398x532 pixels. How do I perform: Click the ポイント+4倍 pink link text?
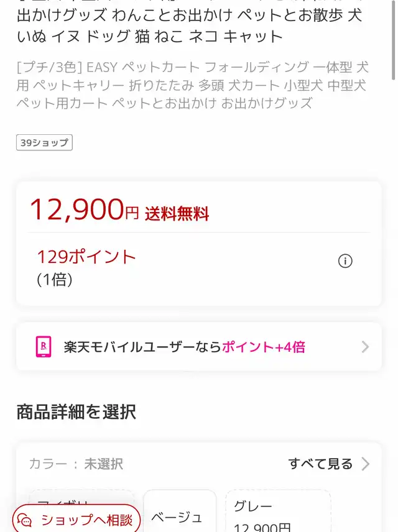[x=264, y=347]
